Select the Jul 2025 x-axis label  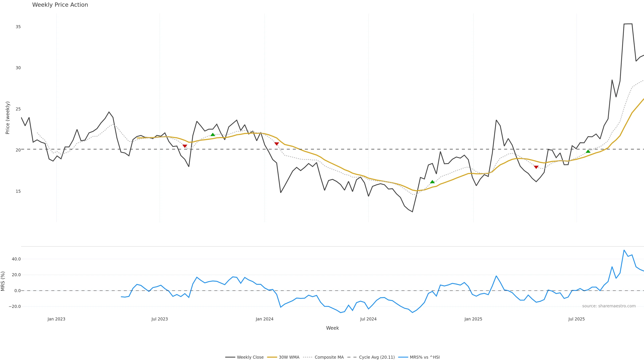577,319
